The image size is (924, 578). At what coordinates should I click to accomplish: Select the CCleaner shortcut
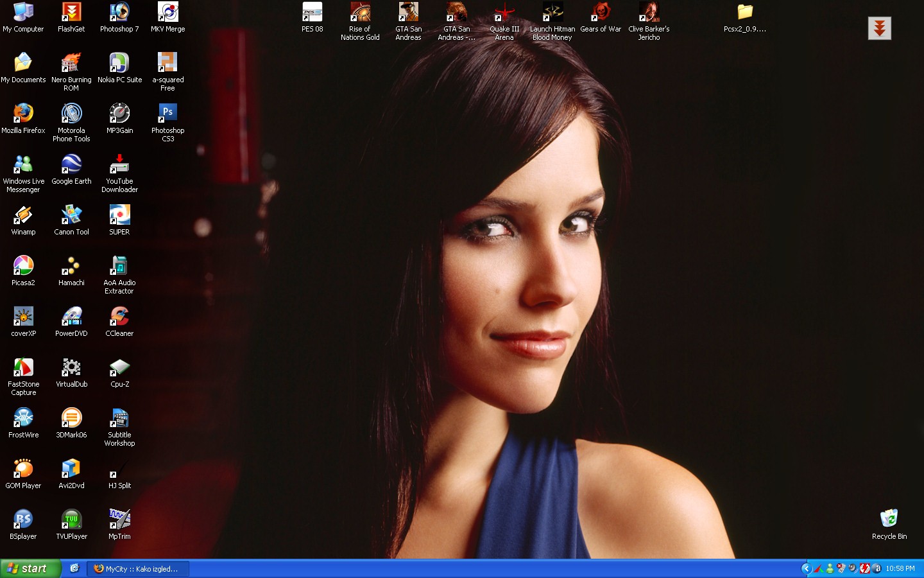click(119, 322)
